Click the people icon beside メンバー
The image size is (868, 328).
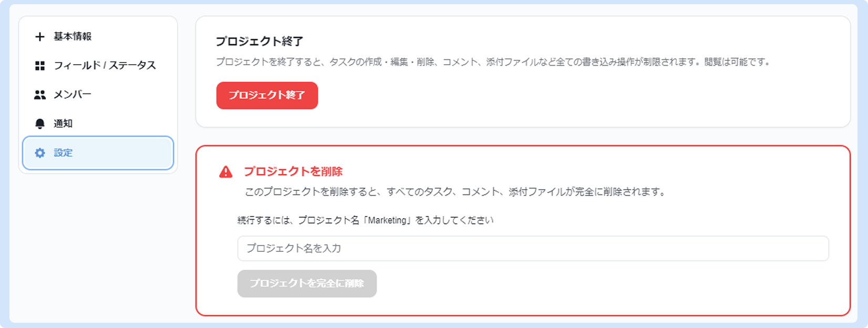click(40, 95)
